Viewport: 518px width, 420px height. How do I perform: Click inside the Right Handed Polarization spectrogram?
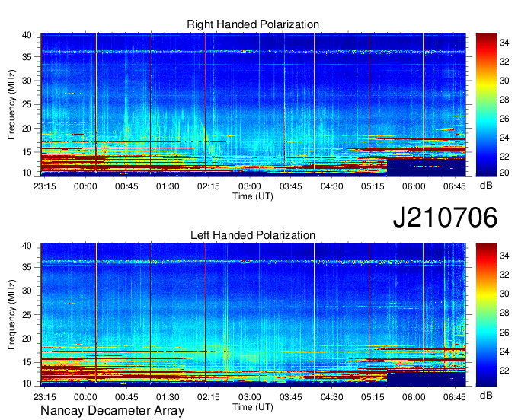click(254, 104)
